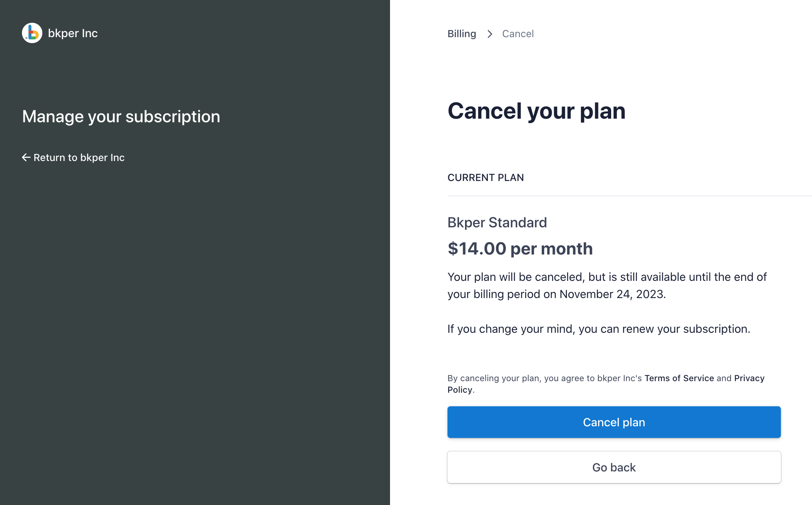The image size is (812, 505).
Task: Click the divider line under CURRENT PLAN
Action: point(629,196)
